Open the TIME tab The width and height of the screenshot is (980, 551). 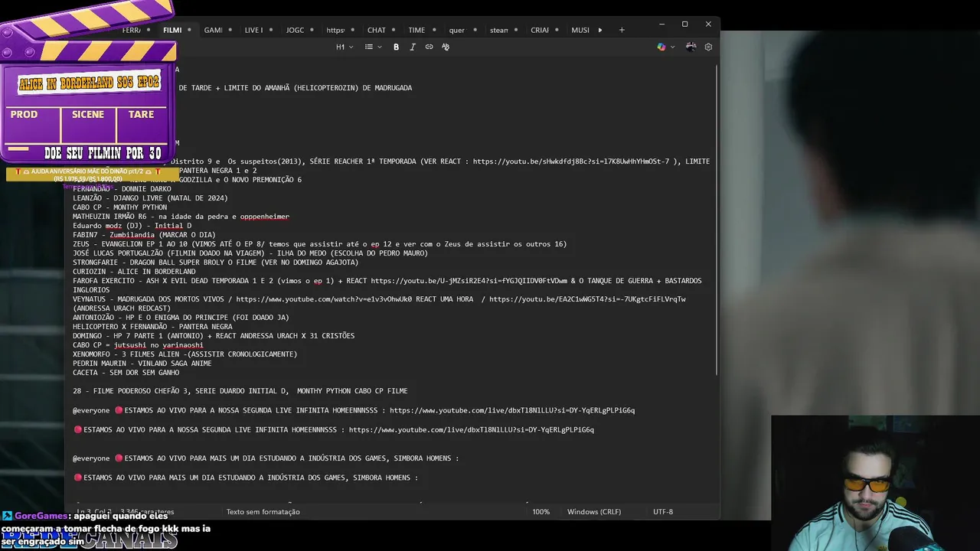[416, 30]
